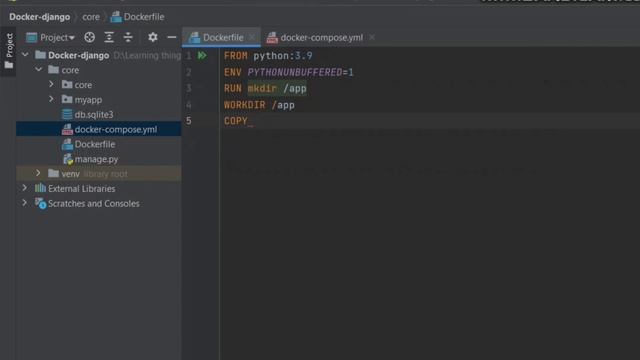Toggle the vertical Project sidebar button

coord(9,51)
